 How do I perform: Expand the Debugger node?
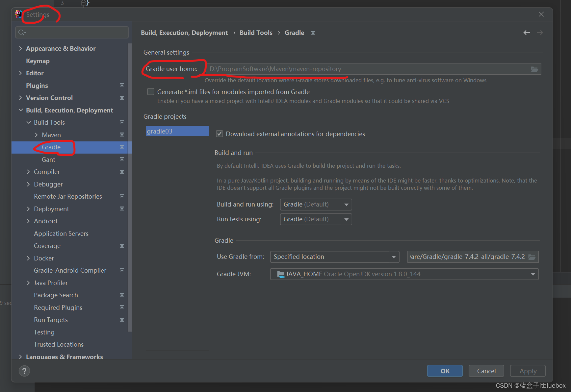click(x=29, y=184)
